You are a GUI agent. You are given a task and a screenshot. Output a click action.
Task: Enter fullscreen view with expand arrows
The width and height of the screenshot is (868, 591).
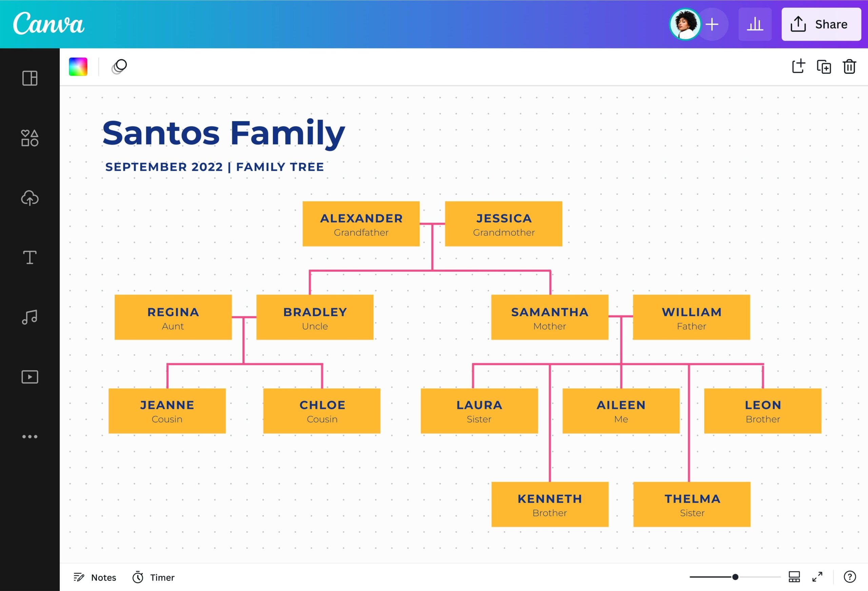(x=817, y=577)
